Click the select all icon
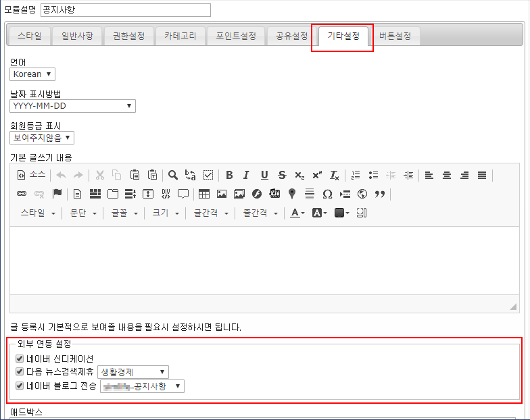The image size is (530, 420). [x=208, y=175]
